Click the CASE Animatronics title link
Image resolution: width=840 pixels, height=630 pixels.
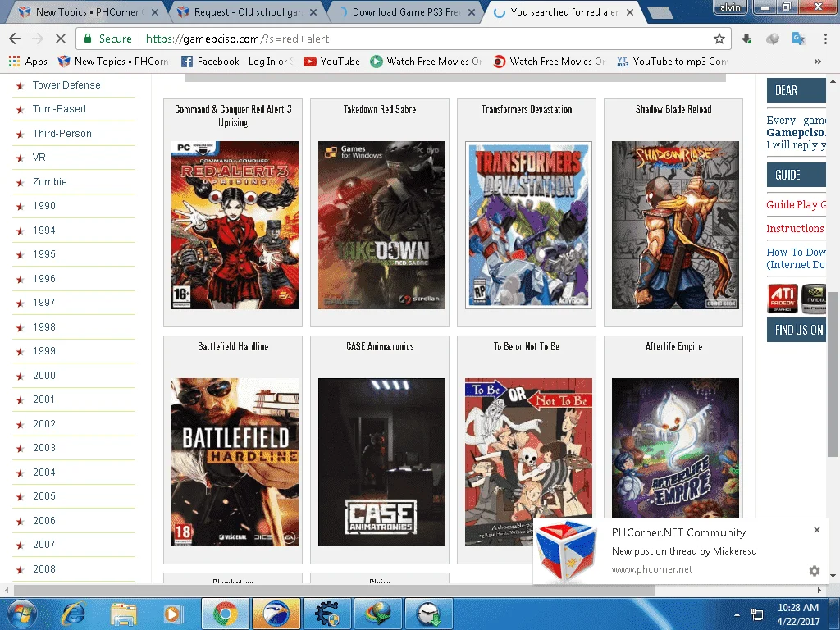point(380,347)
